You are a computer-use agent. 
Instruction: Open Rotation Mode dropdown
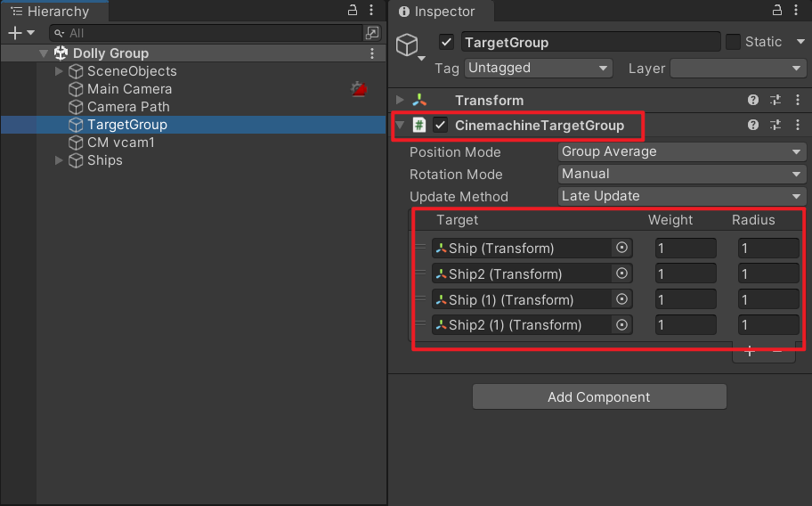(682, 174)
